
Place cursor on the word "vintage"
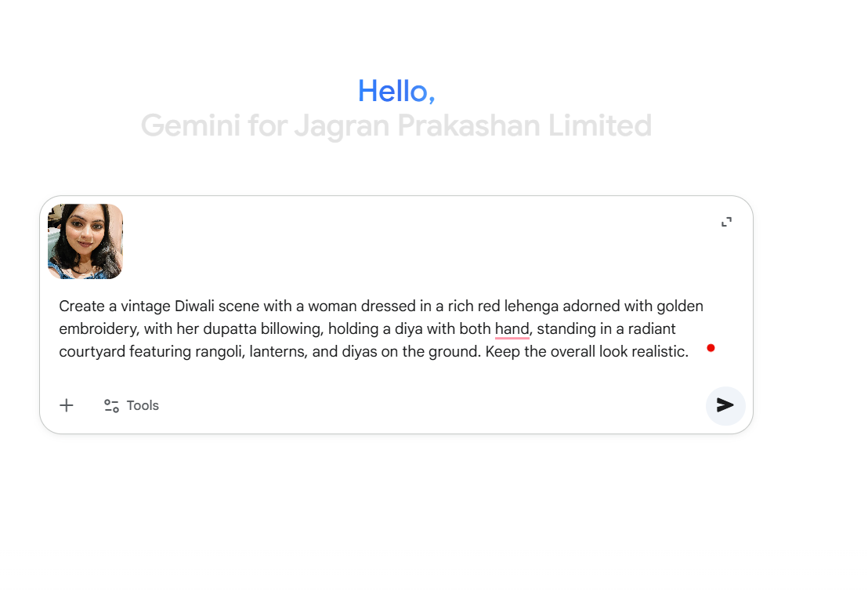tap(146, 306)
